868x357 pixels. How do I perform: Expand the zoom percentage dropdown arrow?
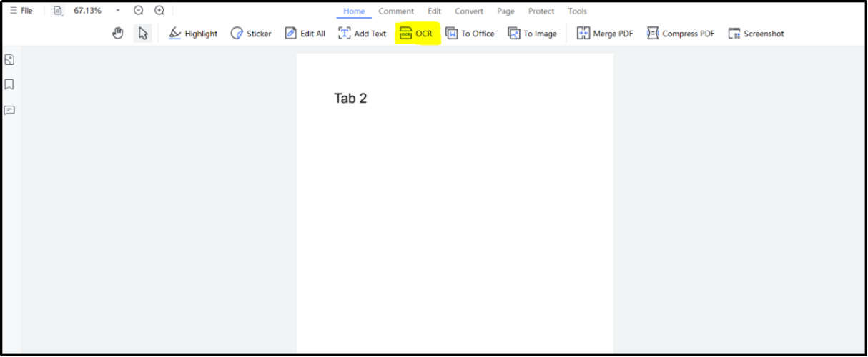tap(118, 11)
